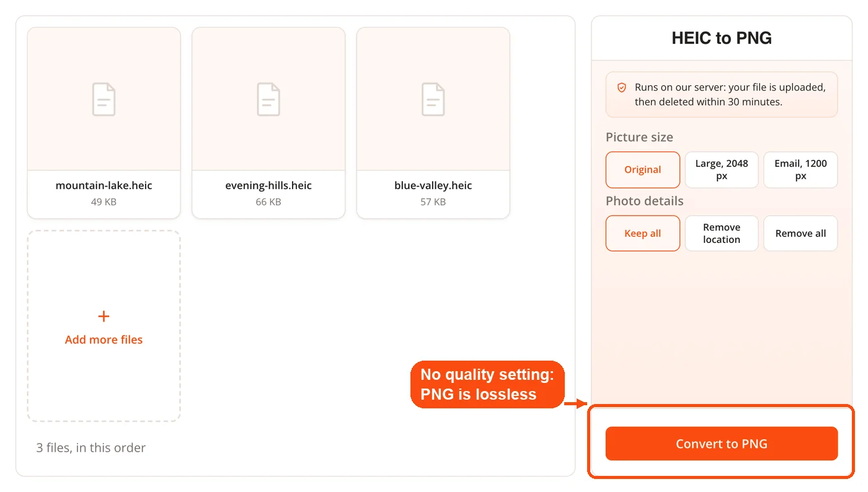Viewport: 868px width, 492px height.
Task: Select Remove all photo details
Action: 800,234
